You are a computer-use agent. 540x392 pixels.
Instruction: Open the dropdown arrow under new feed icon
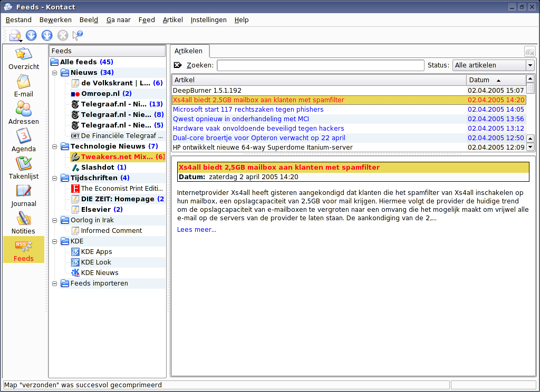pyautogui.click(x=21, y=41)
